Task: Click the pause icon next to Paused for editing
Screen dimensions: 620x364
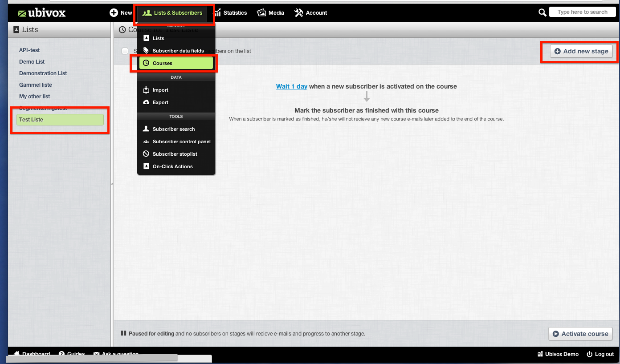Action: [124, 333]
